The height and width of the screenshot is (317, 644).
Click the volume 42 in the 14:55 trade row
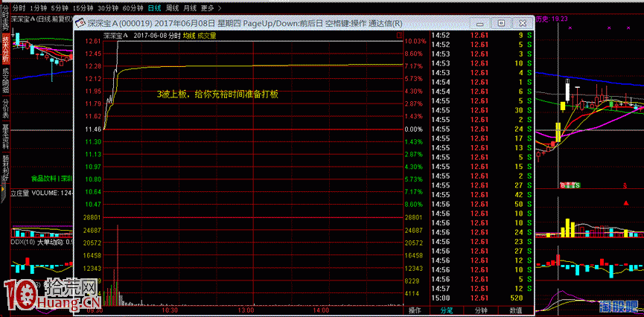tap(519, 195)
